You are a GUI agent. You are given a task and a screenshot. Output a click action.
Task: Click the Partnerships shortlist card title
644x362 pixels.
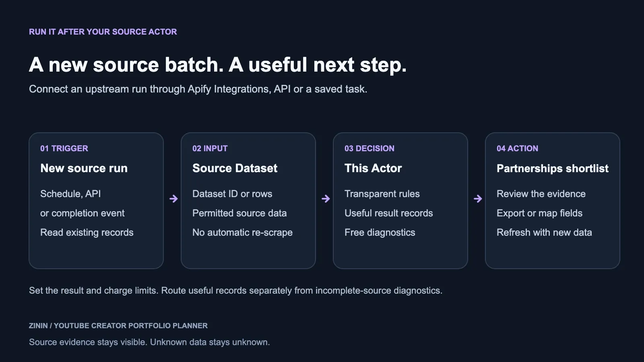pos(552,169)
